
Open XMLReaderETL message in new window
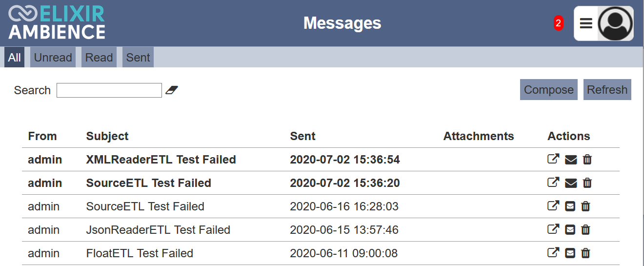553,159
